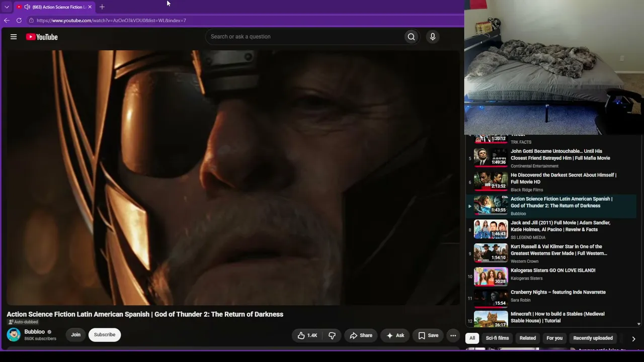The height and width of the screenshot is (362, 644).
Task: Share this video
Action: point(361,335)
